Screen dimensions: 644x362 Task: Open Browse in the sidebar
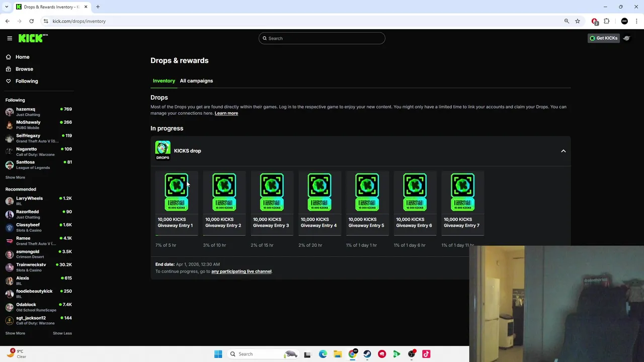pos(24,69)
